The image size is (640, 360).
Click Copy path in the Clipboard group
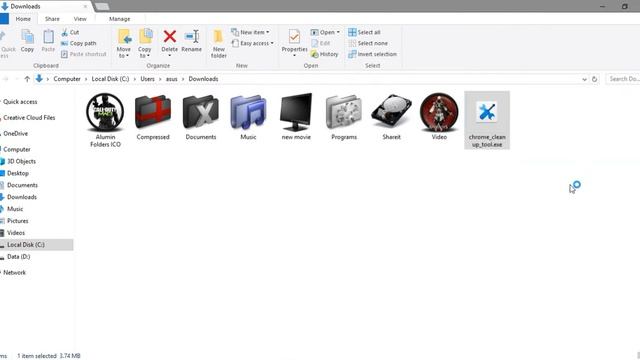tap(79, 43)
